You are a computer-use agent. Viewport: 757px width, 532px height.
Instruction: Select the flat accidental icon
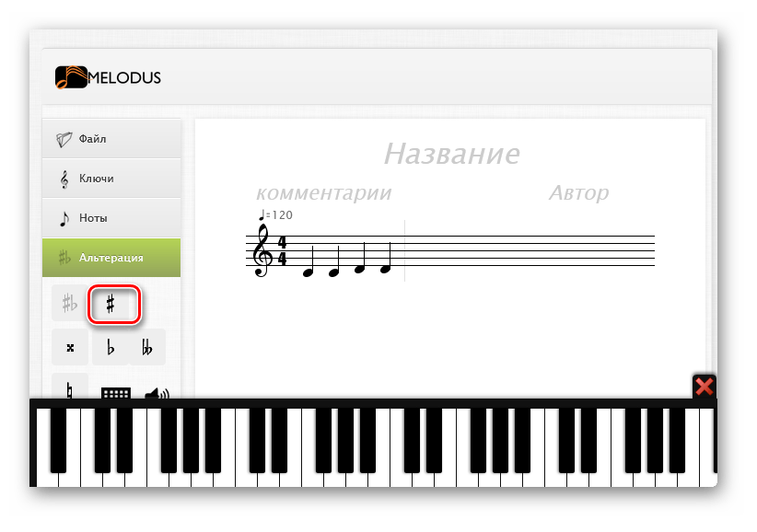coord(111,347)
